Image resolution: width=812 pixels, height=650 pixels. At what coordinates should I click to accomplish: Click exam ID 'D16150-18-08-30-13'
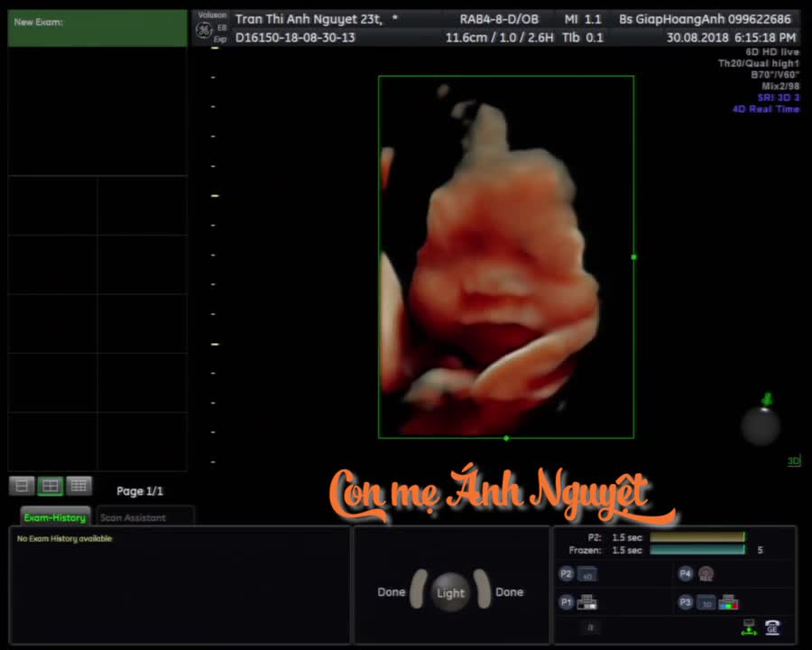(x=295, y=37)
